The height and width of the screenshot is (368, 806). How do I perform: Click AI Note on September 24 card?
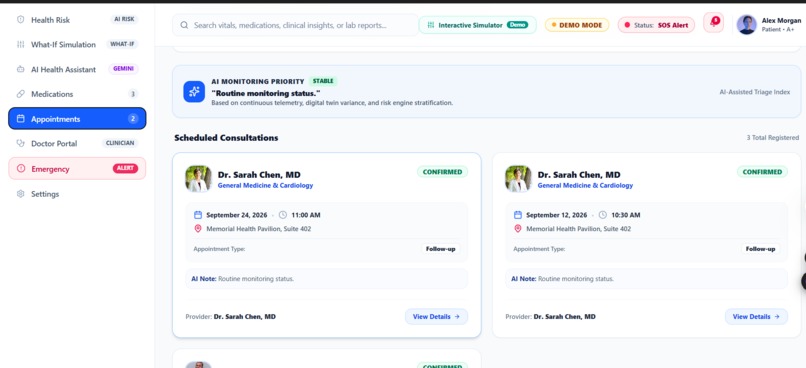tap(326, 279)
